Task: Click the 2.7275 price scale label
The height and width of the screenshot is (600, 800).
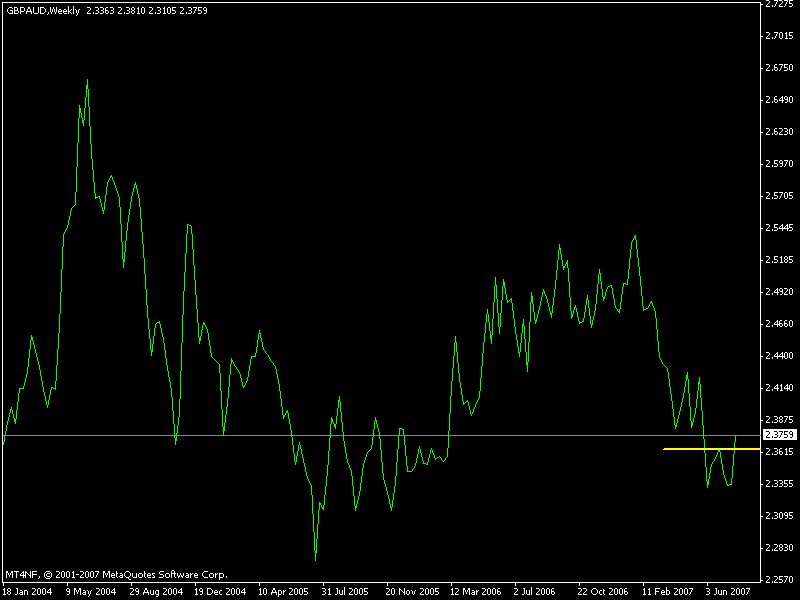Action: (x=777, y=4)
